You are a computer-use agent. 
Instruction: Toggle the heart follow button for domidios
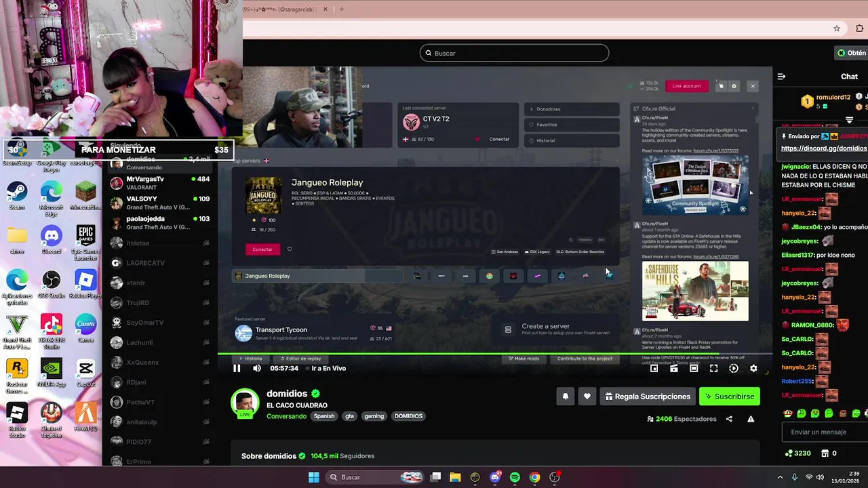587,396
